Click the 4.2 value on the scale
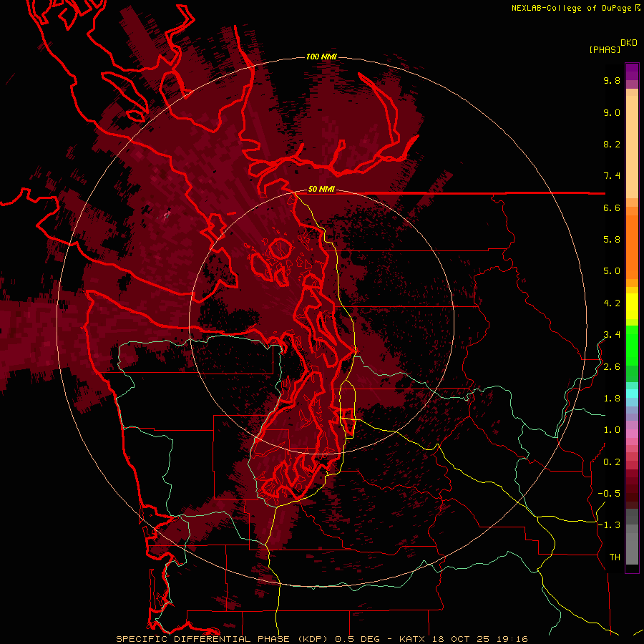Image resolution: width=644 pixels, height=644 pixels. pos(612,303)
